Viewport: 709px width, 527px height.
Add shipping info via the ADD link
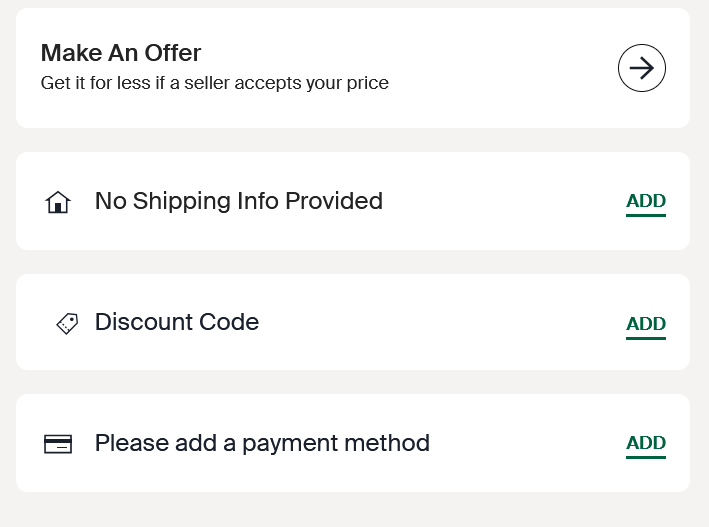click(645, 201)
